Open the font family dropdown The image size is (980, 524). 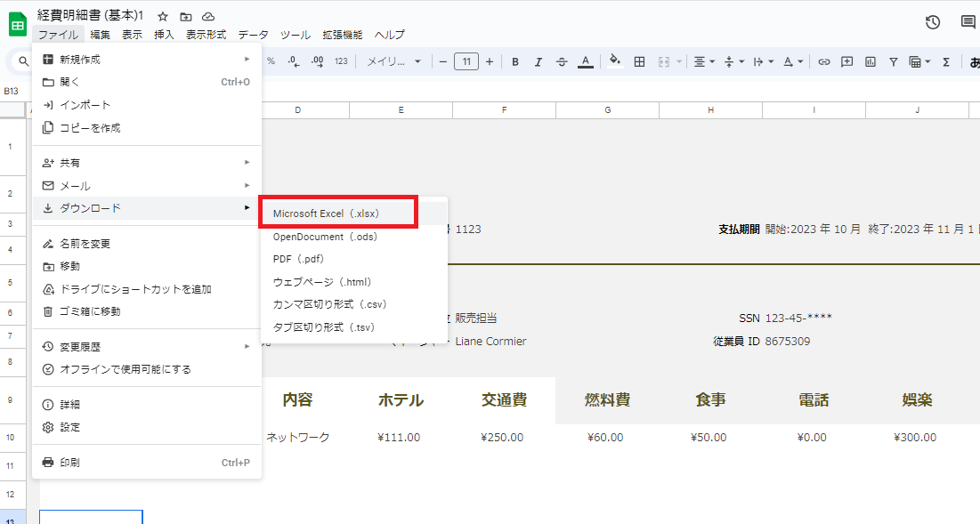pos(392,61)
